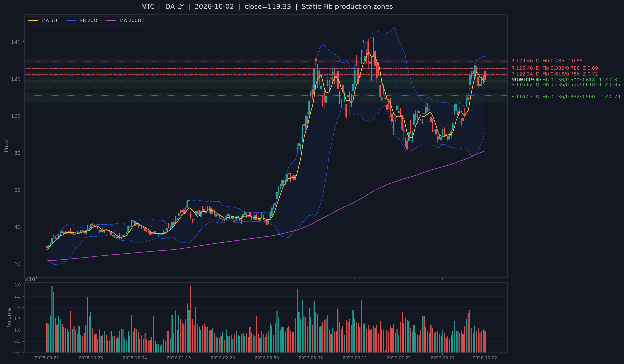The width and height of the screenshot is (624, 364).
Task: Click the 2025-09-22 date tick label
Action: [47, 358]
